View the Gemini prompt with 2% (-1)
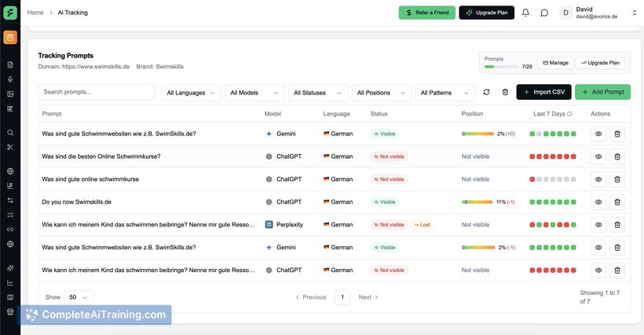The width and height of the screenshot is (644, 335). 598,248
